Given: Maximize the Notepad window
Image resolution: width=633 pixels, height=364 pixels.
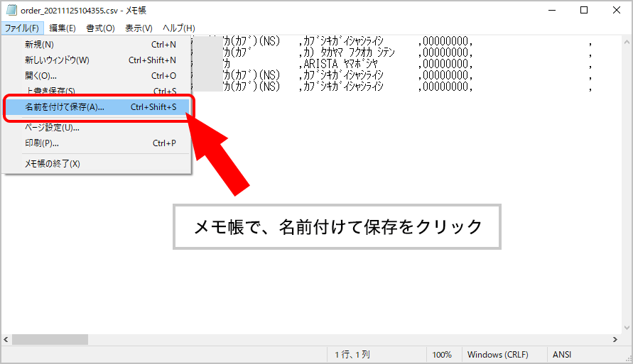Looking at the screenshot, I should click(x=584, y=10).
